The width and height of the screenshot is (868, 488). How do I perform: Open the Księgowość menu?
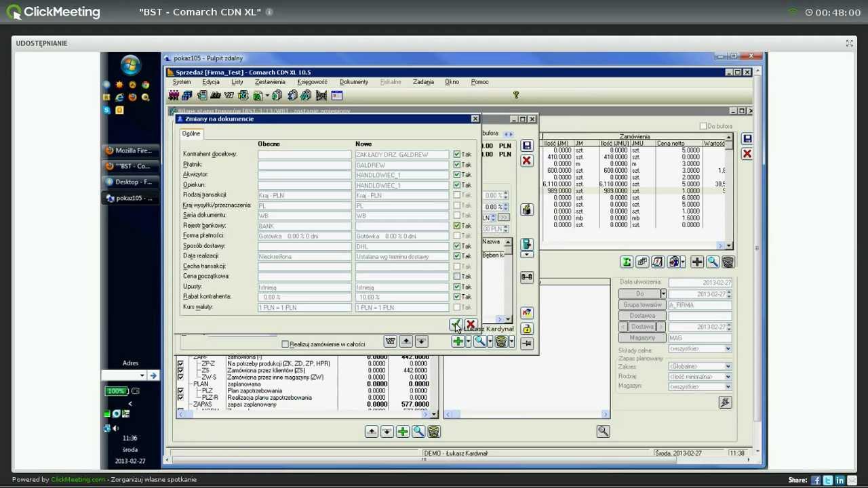click(x=312, y=82)
